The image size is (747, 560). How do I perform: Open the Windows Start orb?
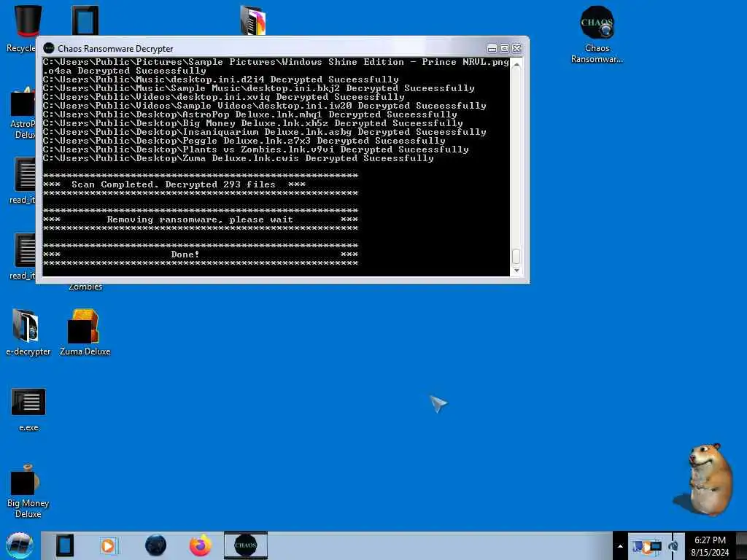(x=20, y=545)
